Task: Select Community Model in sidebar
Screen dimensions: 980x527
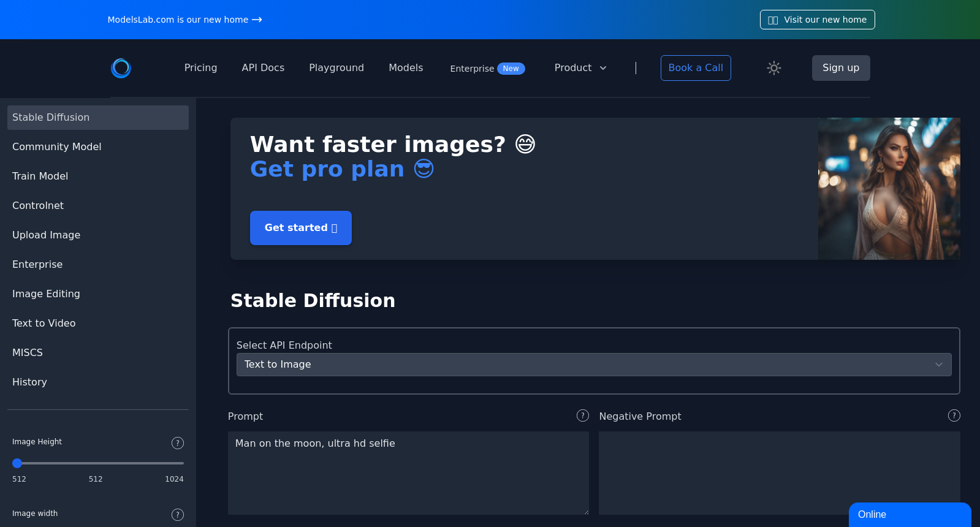Action: coord(98,147)
